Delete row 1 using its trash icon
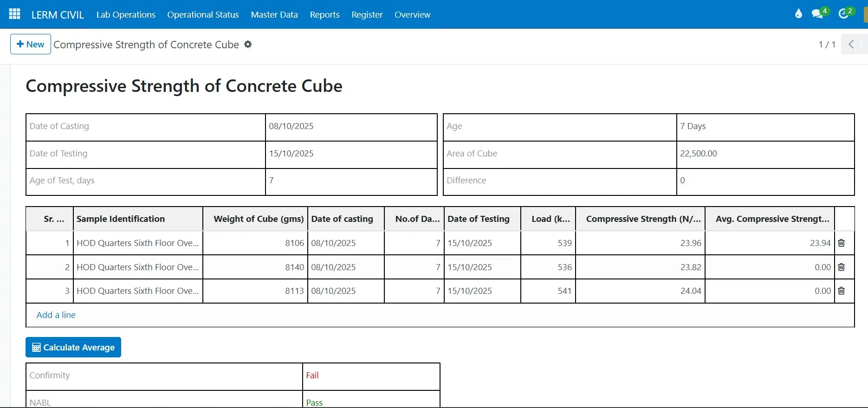Image resolution: width=868 pixels, height=408 pixels. pyautogui.click(x=841, y=243)
